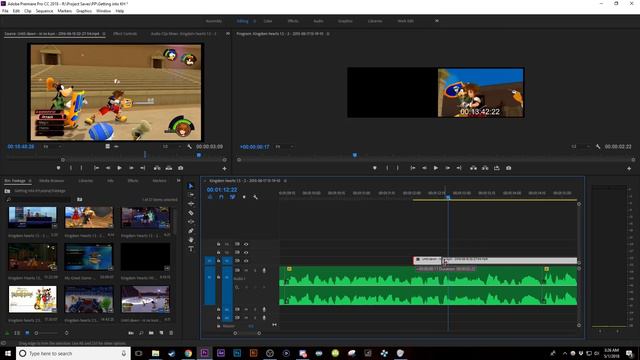Screen dimensions: 640x360
Task: Click Insert button in Source monitor
Action: 157,168
